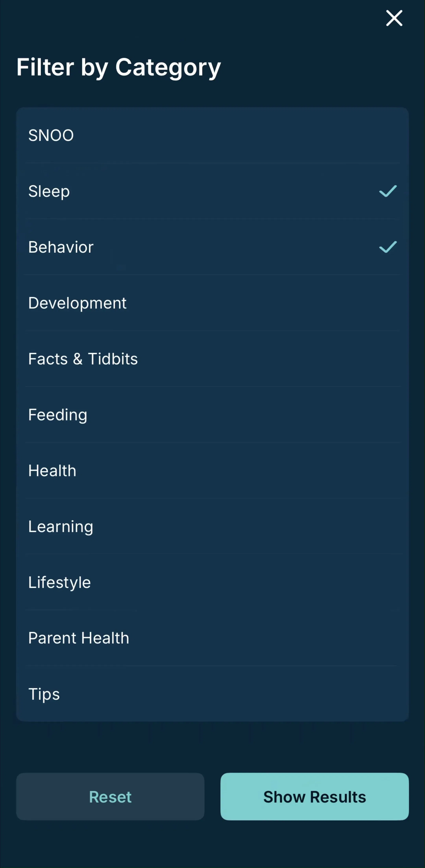Screen dimensions: 425x868
Task: Tap the Sleep label text
Action: 49,191
